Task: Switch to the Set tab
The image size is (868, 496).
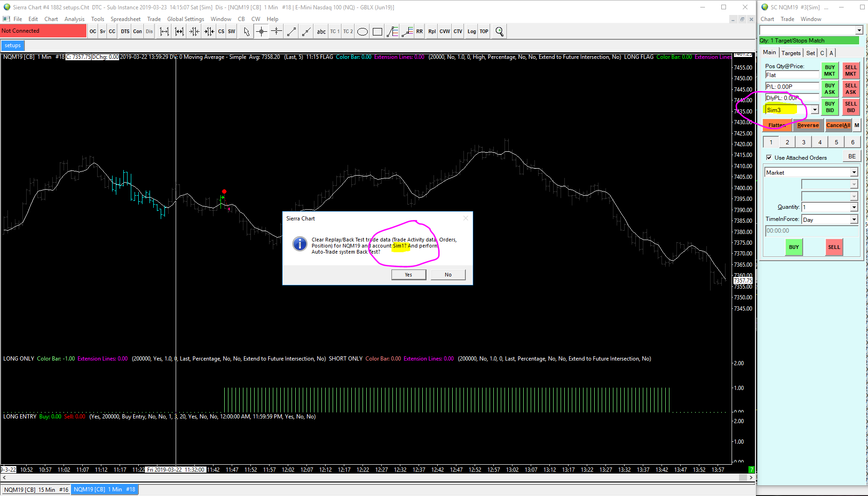Action: coord(811,53)
